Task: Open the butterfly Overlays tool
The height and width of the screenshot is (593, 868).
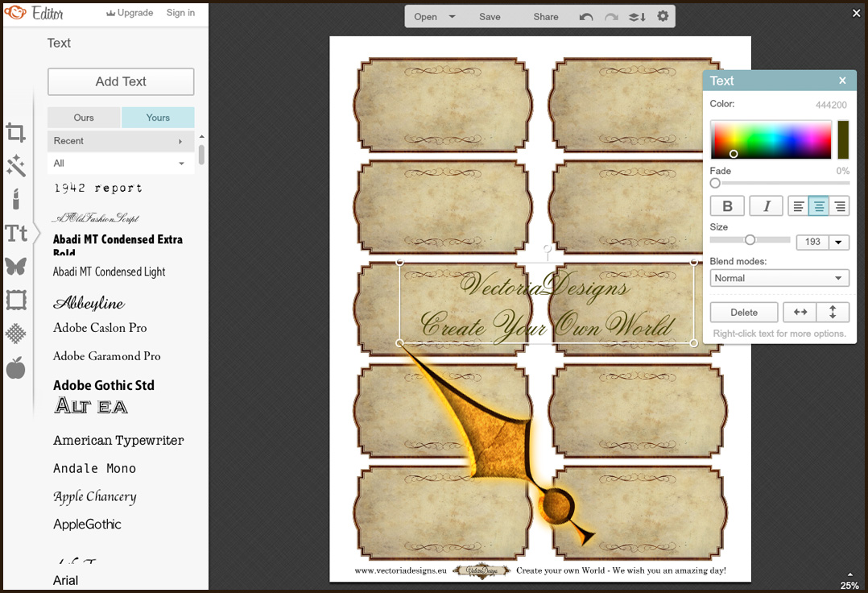Action: pyautogui.click(x=15, y=267)
